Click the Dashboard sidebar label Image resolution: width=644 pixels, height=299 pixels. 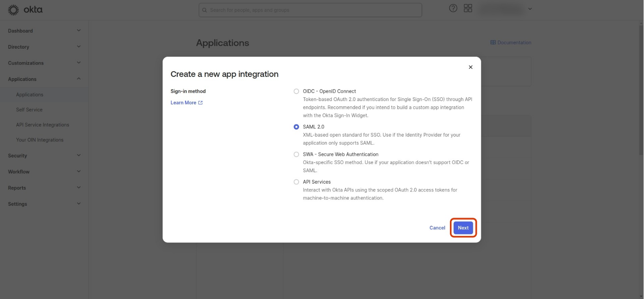tap(20, 31)
